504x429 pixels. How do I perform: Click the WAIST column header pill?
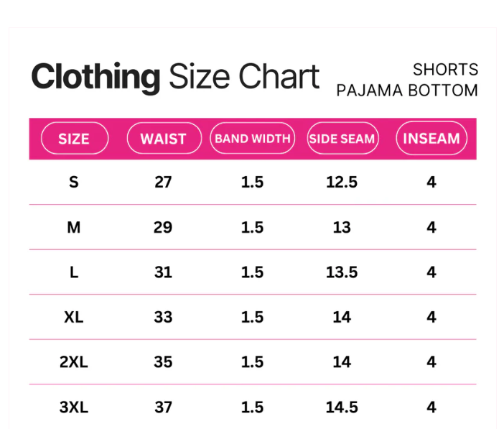coord(163,139)
